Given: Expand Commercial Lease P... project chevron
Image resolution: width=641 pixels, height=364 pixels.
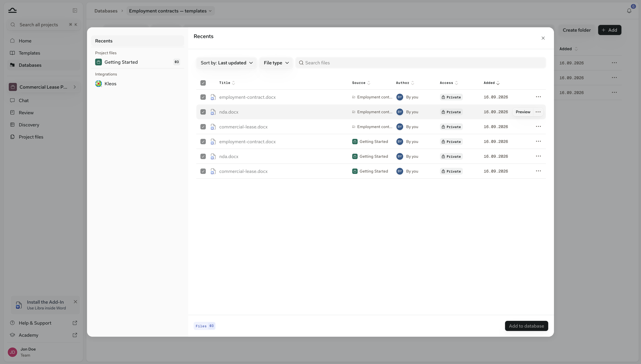Looking at the screenshot, I should 75,87.
